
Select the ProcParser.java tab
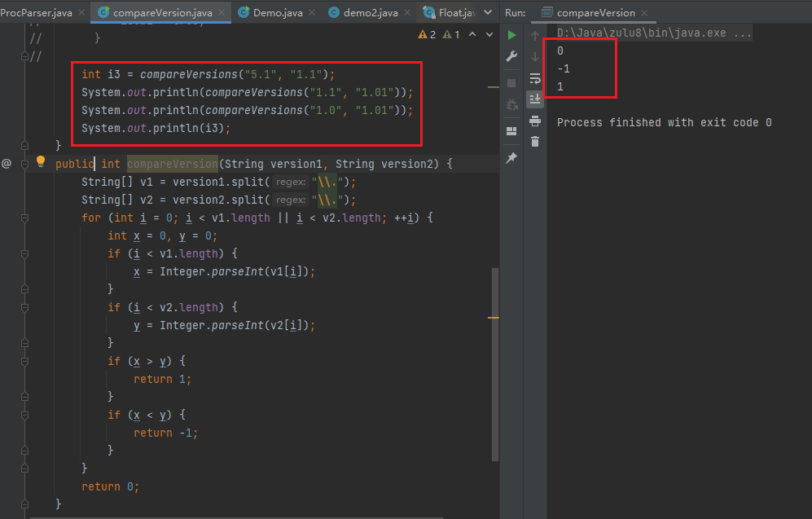click(37, 12)
